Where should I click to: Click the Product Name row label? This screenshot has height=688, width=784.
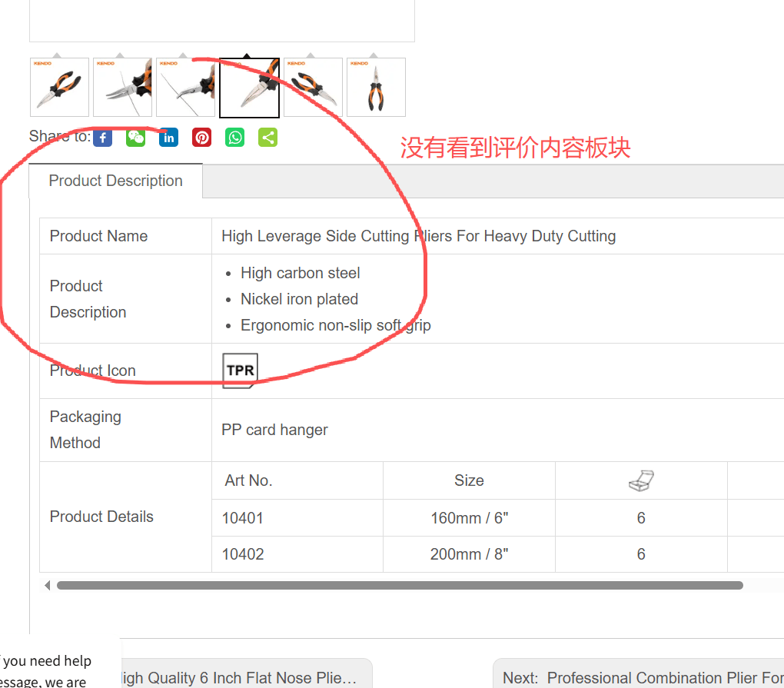point(98,236)
